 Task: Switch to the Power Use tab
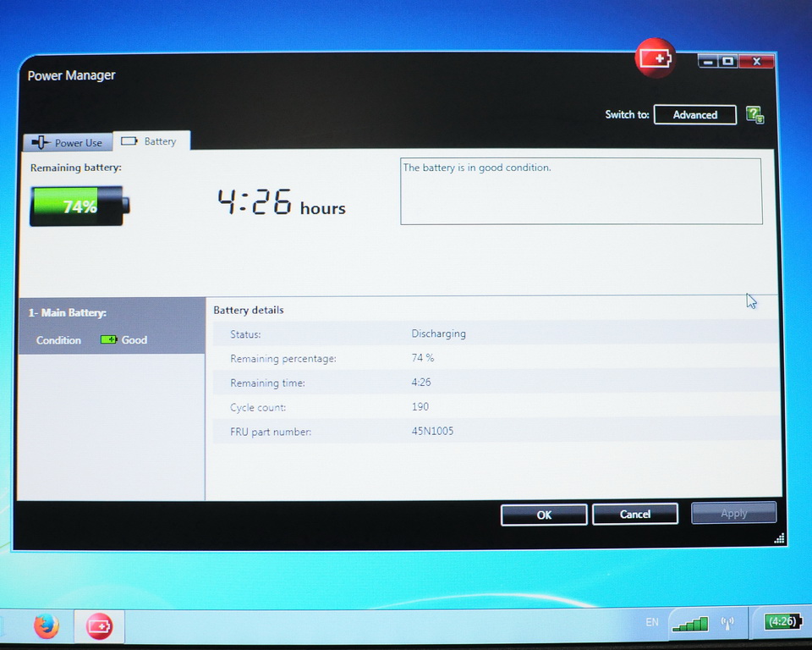point(68,142)
